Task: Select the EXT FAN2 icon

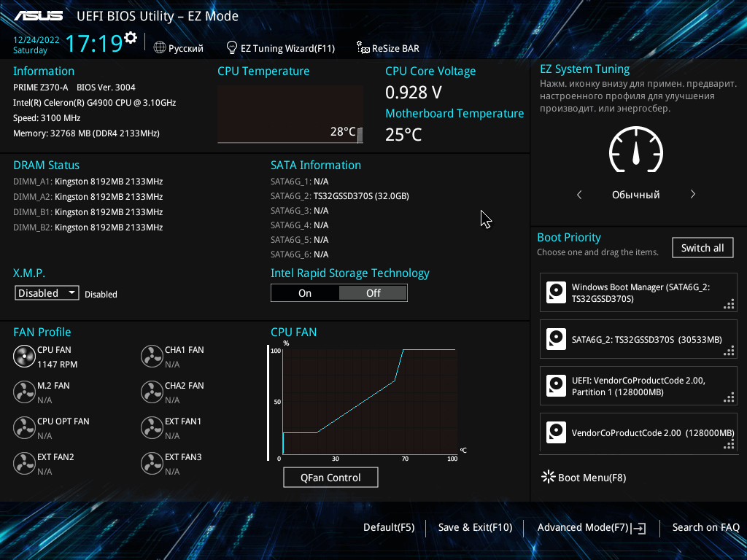Action: 24,464
